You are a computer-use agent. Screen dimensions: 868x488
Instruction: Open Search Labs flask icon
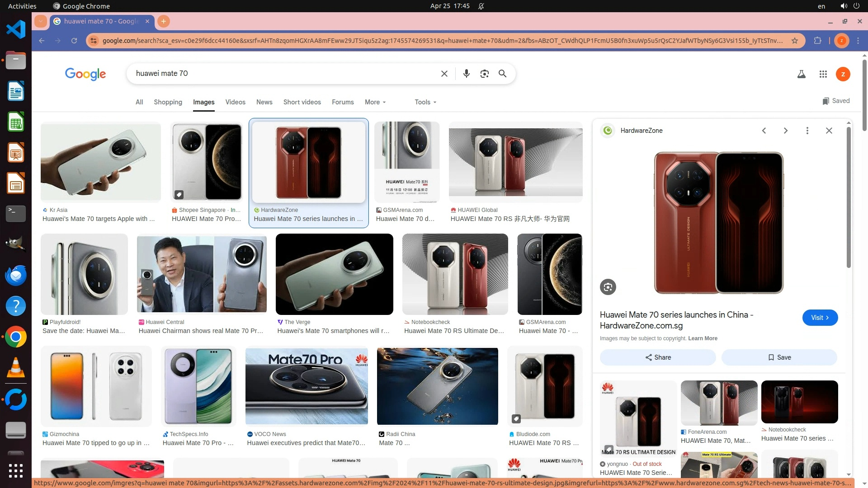click(x=801, y=74)
